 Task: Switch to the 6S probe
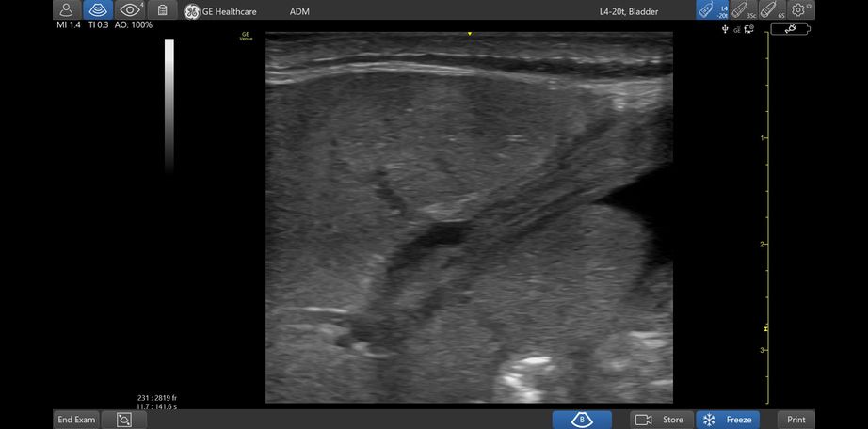tap(772, 10)
